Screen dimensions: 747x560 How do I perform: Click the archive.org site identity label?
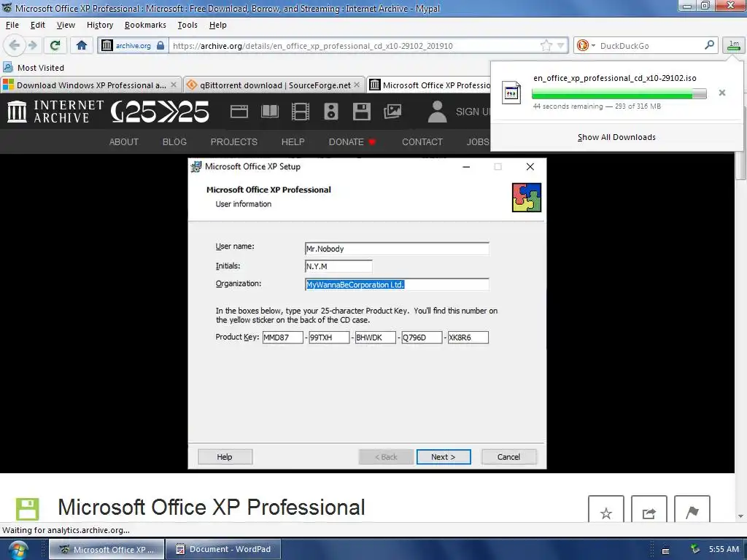tap(133, 46)
